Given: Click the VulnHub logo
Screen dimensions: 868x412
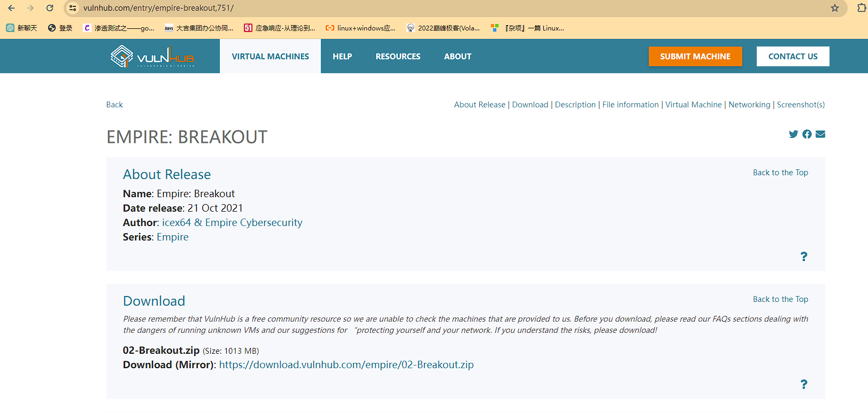Looking at the screenshot, I should click(x=152, y=56).
